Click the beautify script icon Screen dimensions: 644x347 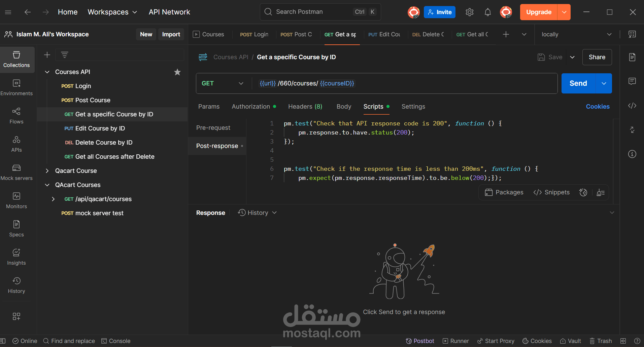(x=601, y=192)
